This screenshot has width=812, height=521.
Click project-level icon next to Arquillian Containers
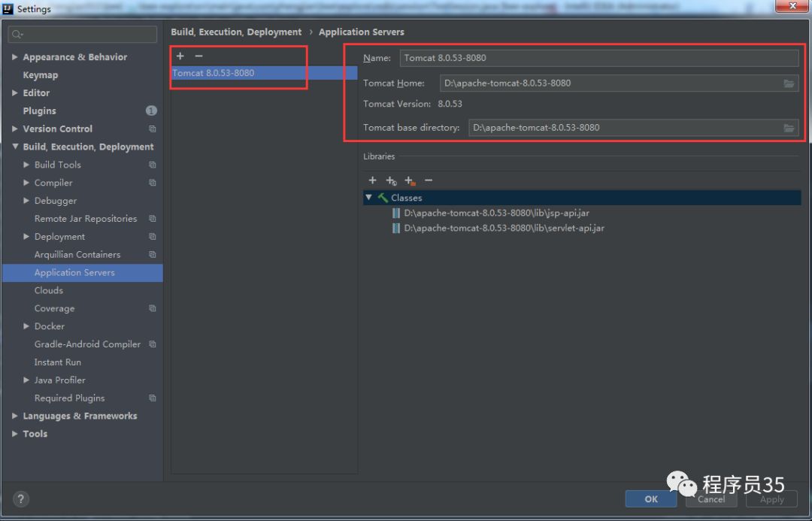152,255
